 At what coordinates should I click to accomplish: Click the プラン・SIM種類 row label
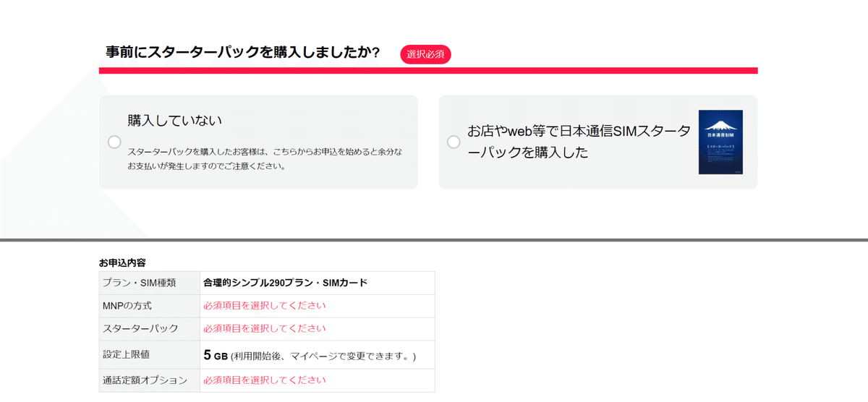(139, 283)
